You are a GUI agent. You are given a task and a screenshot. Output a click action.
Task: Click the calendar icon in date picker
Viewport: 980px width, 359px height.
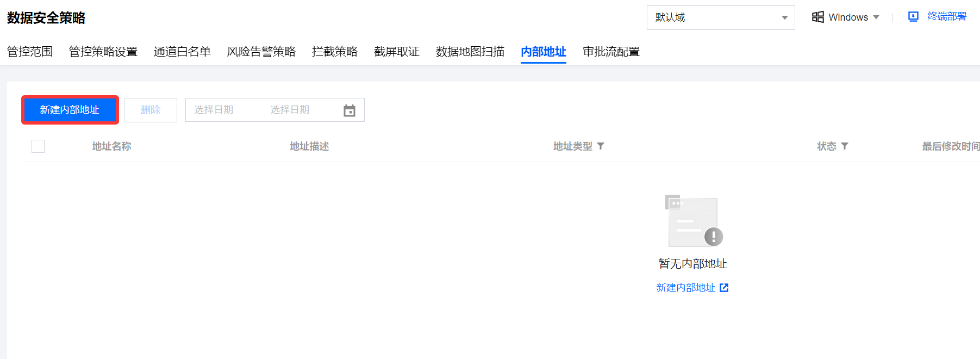pos(349,110)
